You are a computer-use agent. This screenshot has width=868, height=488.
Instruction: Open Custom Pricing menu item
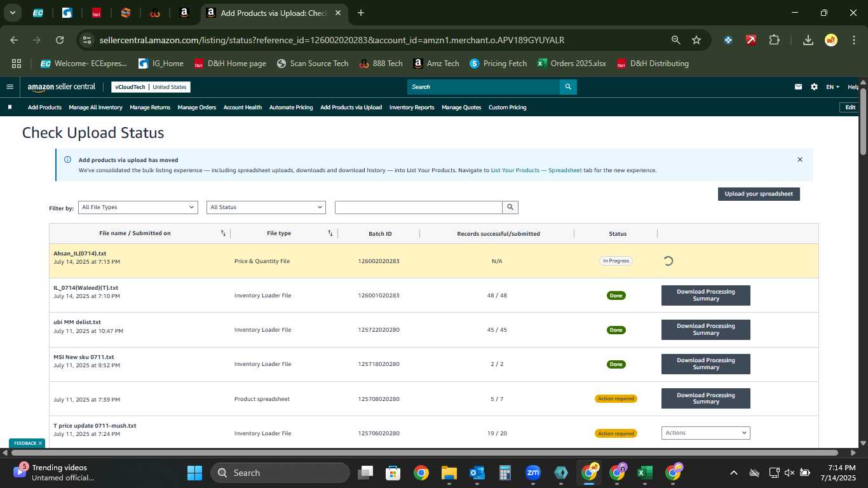(507, 107)
